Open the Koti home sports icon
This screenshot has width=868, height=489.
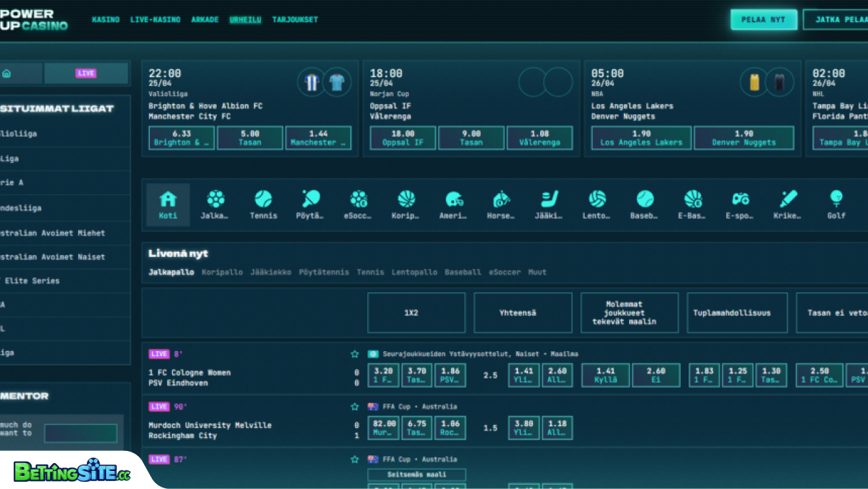click(x=168, y=205)
